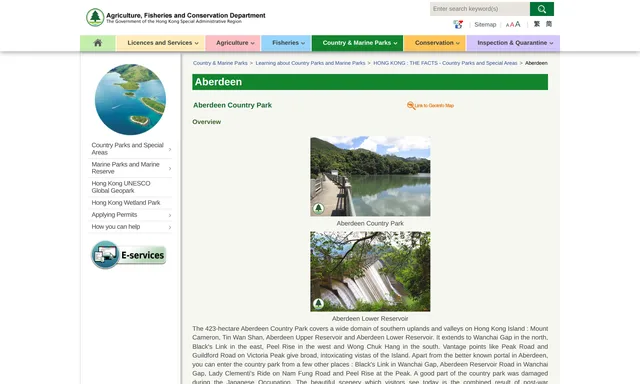Screen dimensions: 640x384
Task: Expand the Applying Permits sidebar item
Action: [130, 215]
